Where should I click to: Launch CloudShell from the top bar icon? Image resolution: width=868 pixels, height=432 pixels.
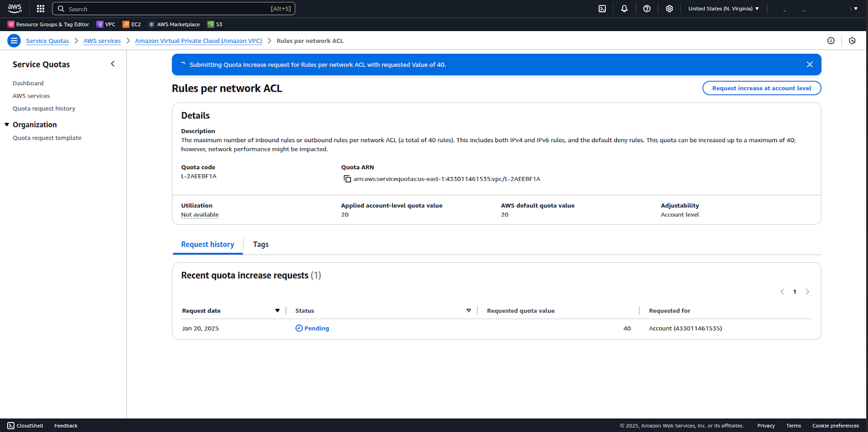(x=602, y=9)
